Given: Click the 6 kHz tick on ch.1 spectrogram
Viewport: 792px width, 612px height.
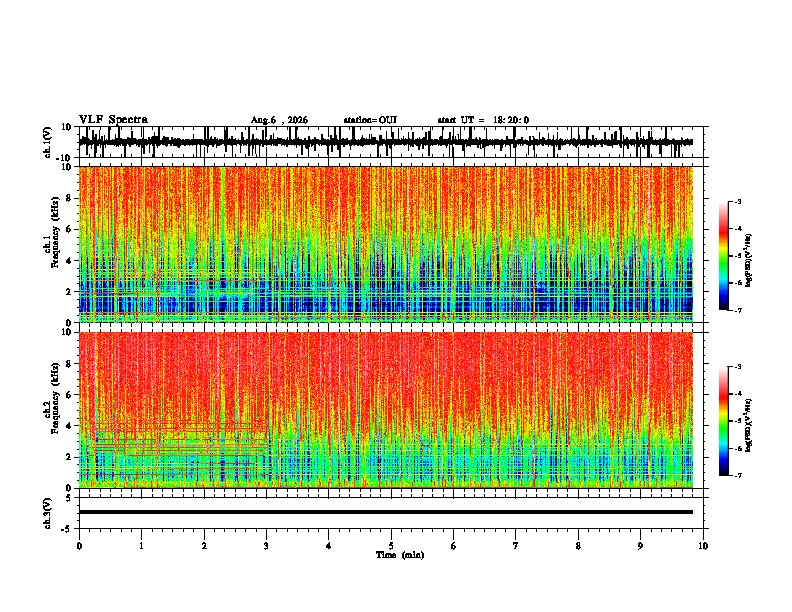Looking at the screenshot, I should click(70, 229).
